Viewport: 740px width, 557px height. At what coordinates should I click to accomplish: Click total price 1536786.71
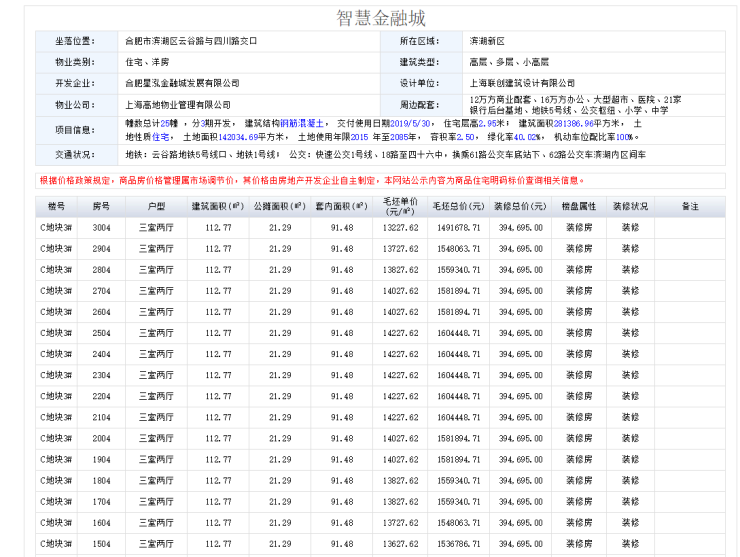pyautogui.click(x=459, y=544)
